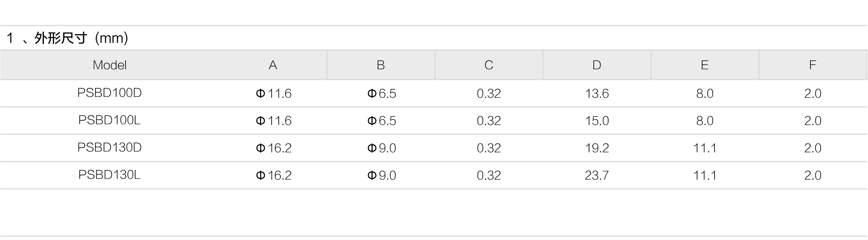Select the column C header cell
Screen dimensions: 868x240
[x=489, y=65]
